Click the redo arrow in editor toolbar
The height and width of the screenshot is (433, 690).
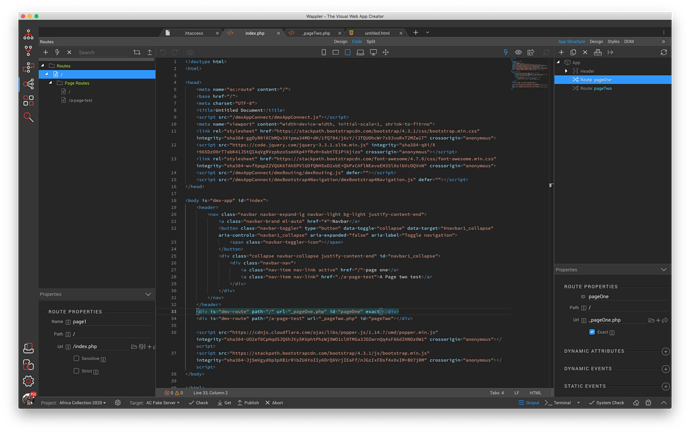coord(175,52)
